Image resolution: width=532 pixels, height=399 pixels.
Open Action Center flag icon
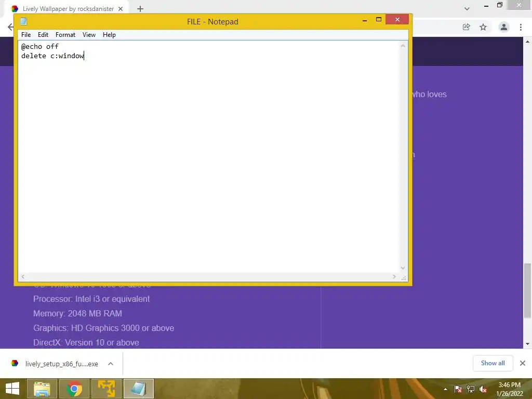click(458, 389)
